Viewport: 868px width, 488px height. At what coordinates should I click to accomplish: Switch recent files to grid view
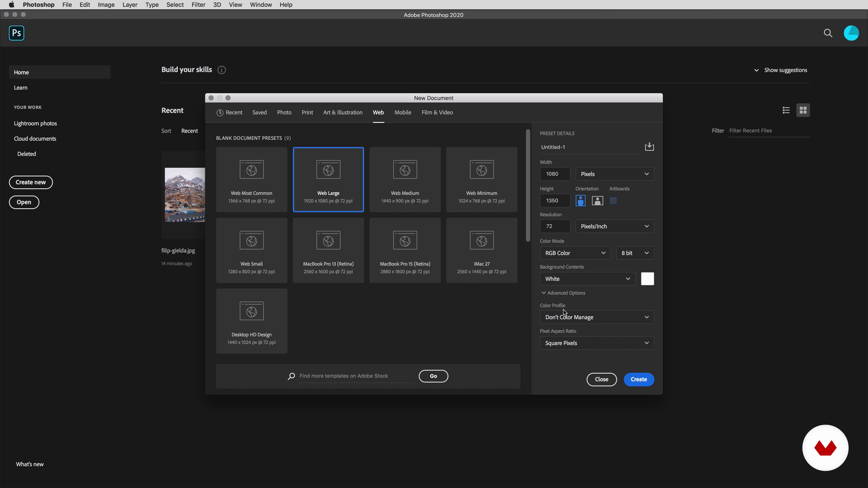(803, 110)
